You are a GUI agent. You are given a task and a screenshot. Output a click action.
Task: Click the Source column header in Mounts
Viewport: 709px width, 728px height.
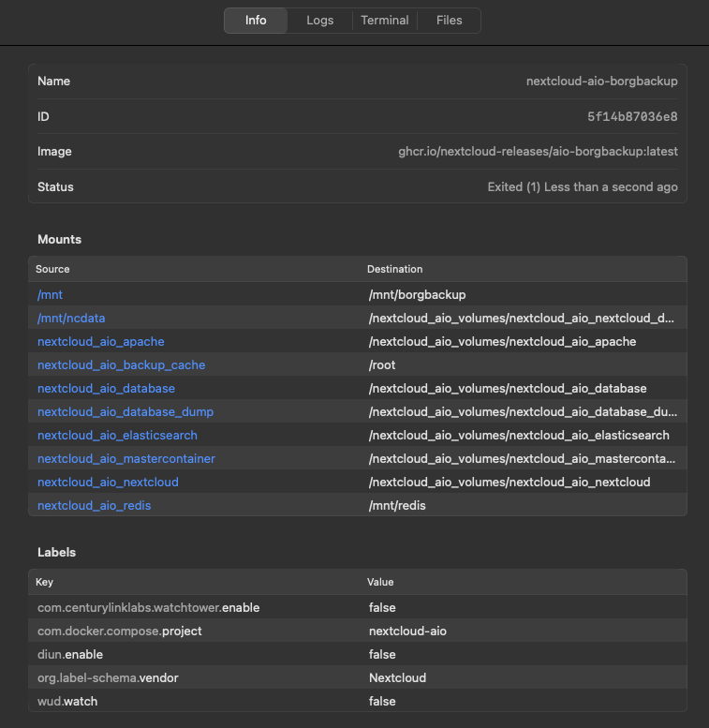(53, 269)
